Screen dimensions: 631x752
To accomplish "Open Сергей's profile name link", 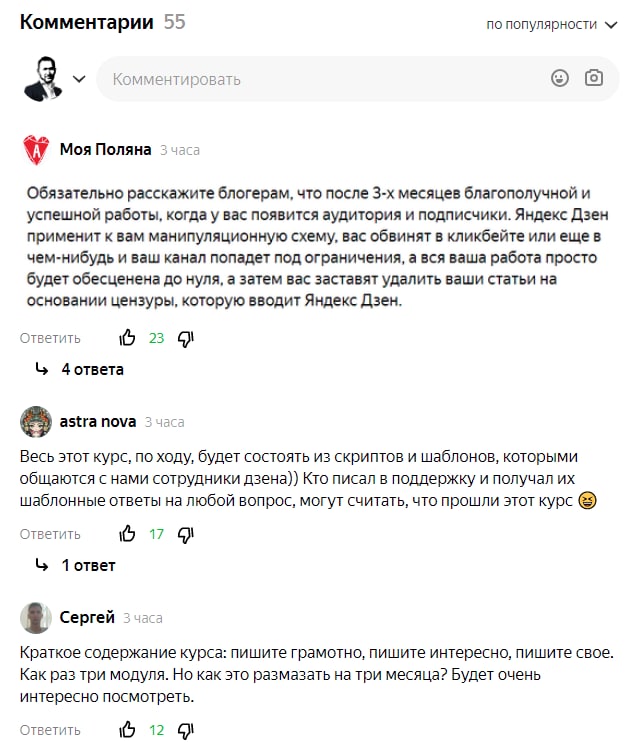I will coord(87,617).
